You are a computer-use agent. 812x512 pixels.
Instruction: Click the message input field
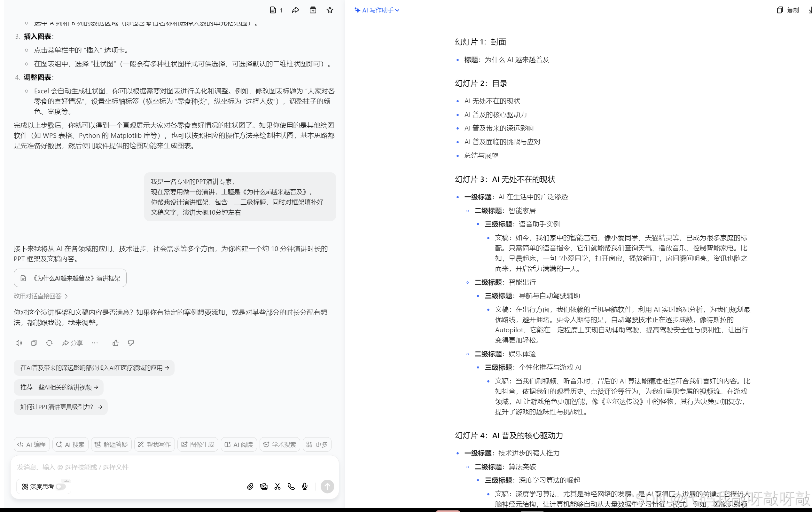pyautogui.click(x=168, y=467)
